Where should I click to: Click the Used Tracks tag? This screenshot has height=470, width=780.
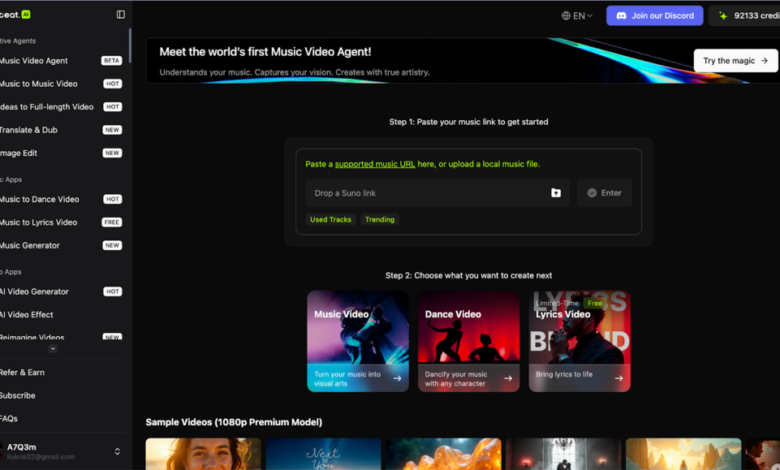pos(330,219)
